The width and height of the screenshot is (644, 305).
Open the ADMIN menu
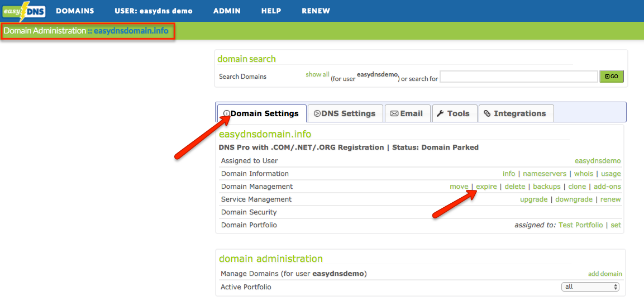(227, 11)
